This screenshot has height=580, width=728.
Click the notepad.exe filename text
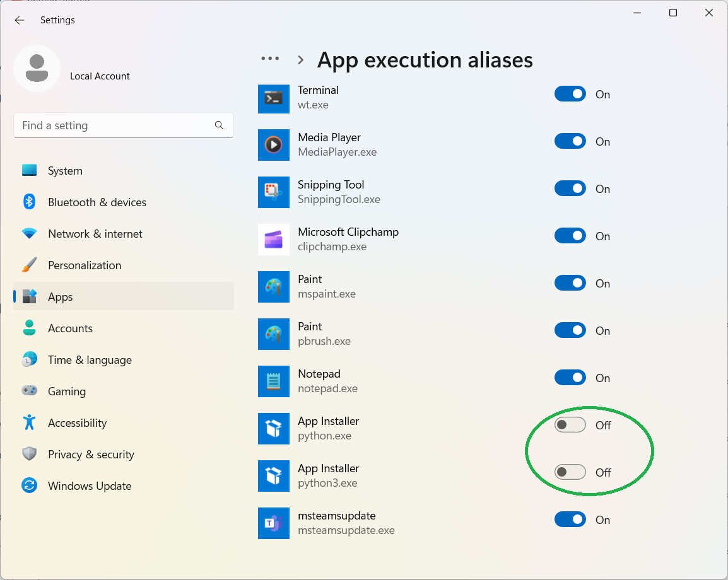tap(328, 388)
